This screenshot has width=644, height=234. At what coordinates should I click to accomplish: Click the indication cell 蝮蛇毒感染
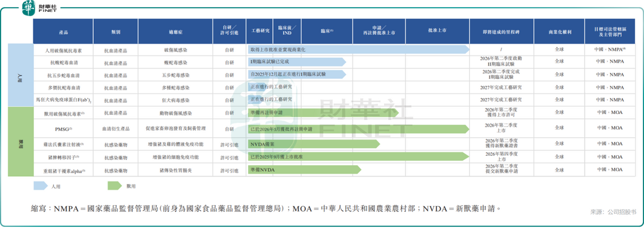(175, 63)
